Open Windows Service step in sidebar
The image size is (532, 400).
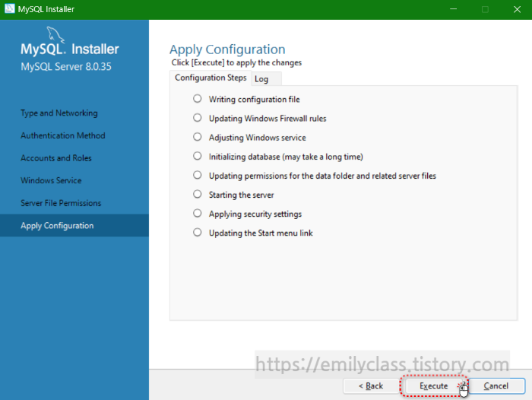point(51,180)
